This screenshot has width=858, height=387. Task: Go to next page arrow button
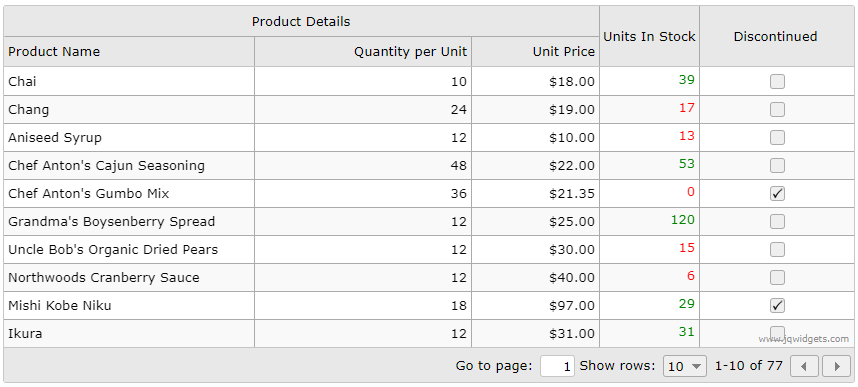coord(837,366)
